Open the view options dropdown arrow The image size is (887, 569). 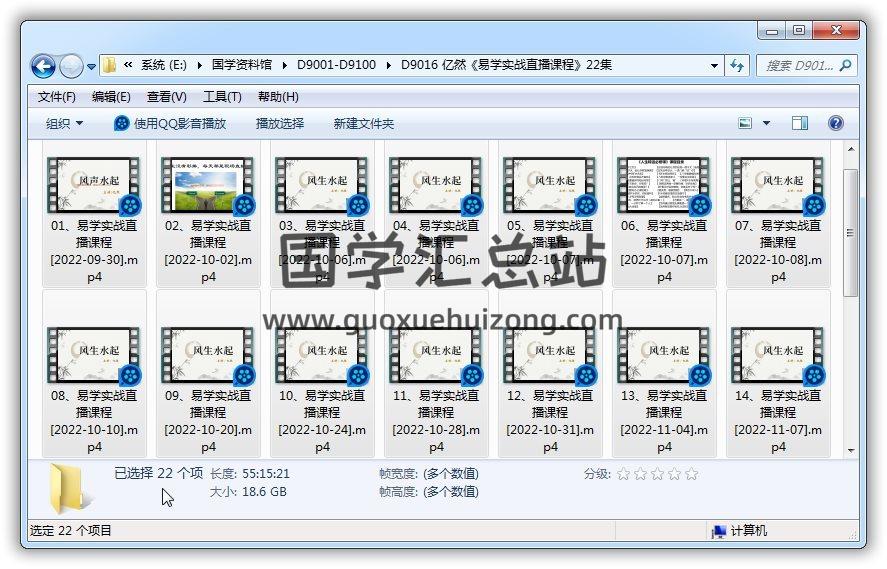click(x=767, y=123)
